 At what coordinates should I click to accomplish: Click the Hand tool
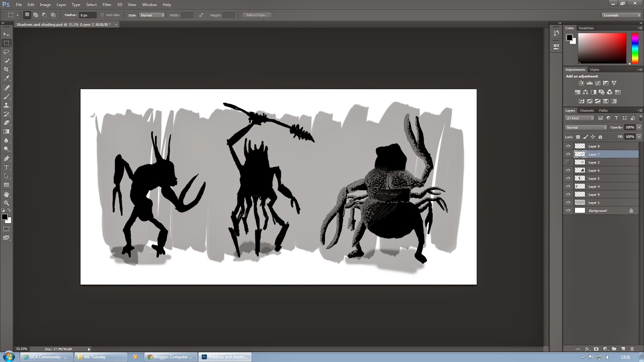pos(6,194)
